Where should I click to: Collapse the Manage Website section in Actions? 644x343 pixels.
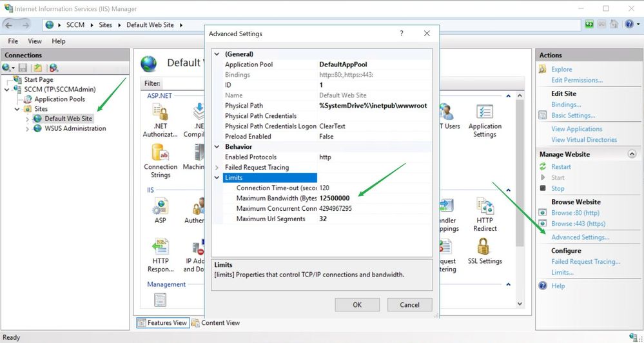tap(632, 154)
